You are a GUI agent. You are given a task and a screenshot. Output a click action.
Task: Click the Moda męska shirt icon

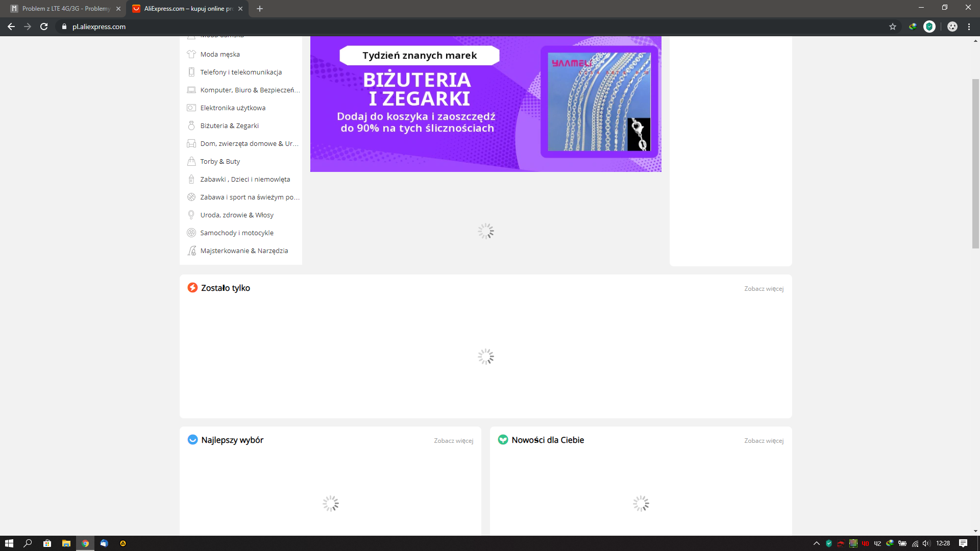tap(191, 54)
